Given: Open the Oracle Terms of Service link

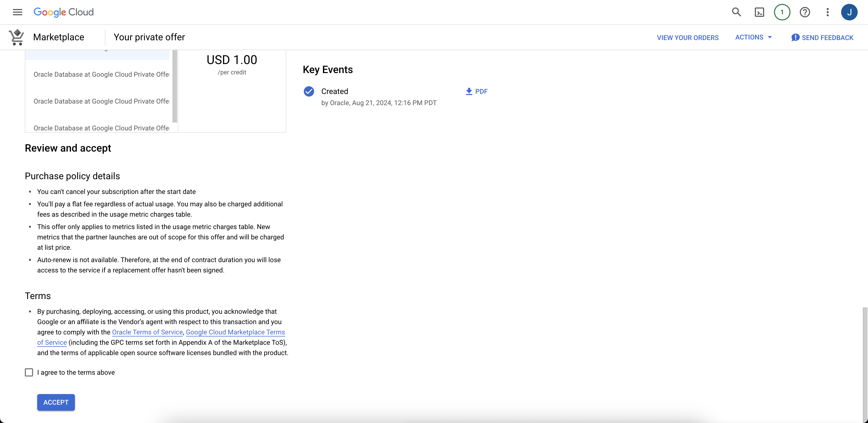Looking at the screenshot, I should (147, 332).
